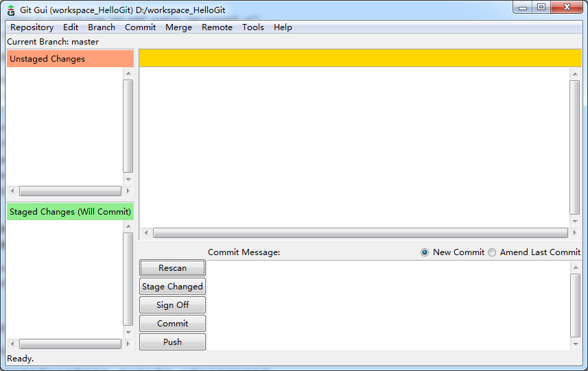Click the Stage Changed button
The width and height of the screenshot is (588, 371).
click(172, 286)
